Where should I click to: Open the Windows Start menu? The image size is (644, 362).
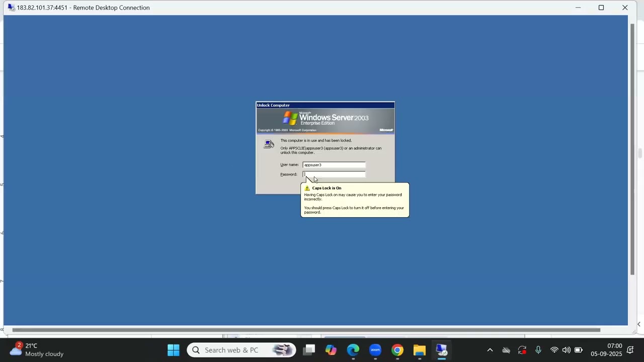pos(174,350)
